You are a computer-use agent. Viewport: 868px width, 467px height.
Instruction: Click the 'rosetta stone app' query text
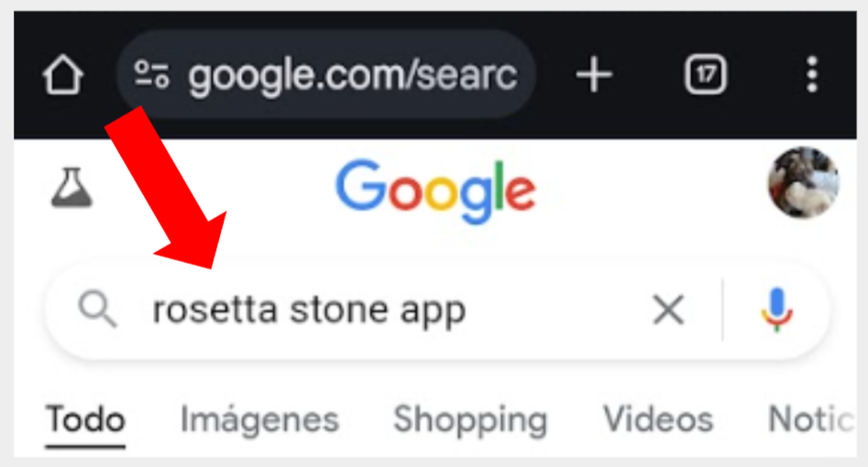tap(309, 311)
